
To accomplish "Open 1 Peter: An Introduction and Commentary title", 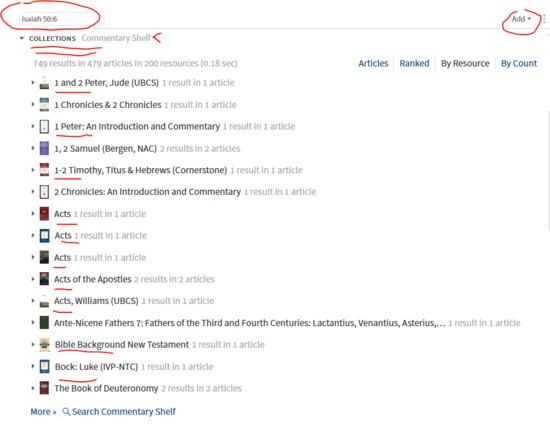I will coord(137,127).
